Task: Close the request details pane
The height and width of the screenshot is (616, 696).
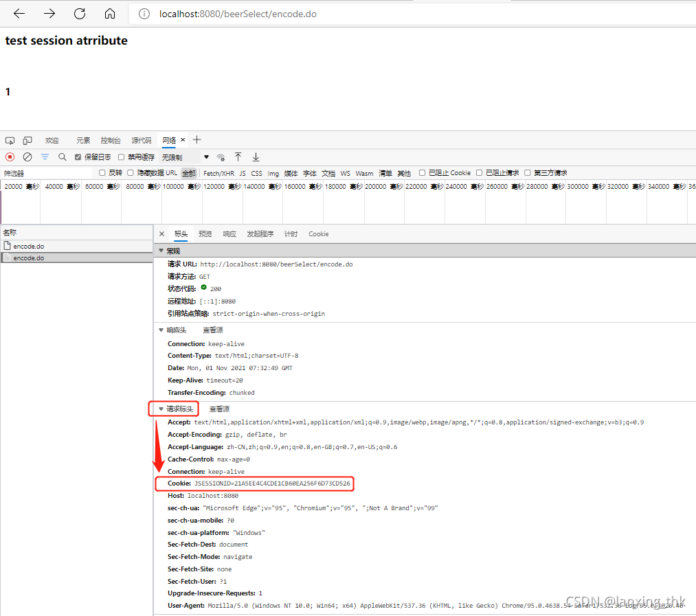Action: 162,234
